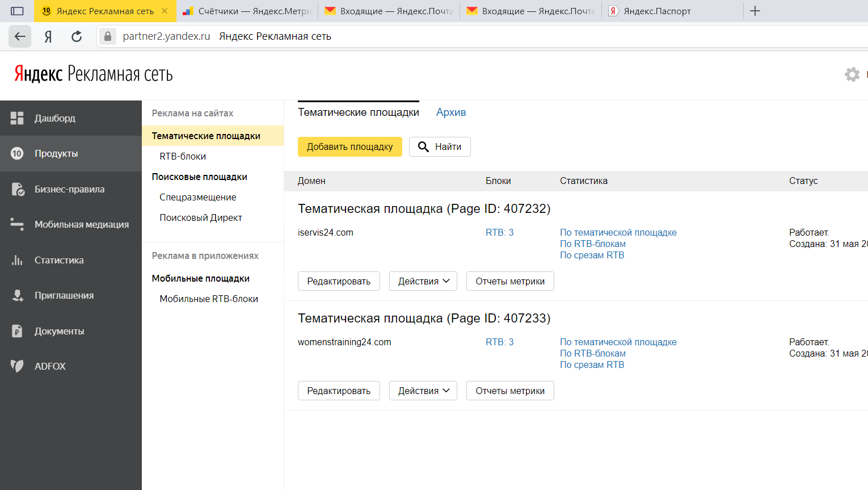The width and height of the screenshot is (868, 490).
Task: Open По тематической площадке for womenstraining24.com
Action: pos(618,342)
